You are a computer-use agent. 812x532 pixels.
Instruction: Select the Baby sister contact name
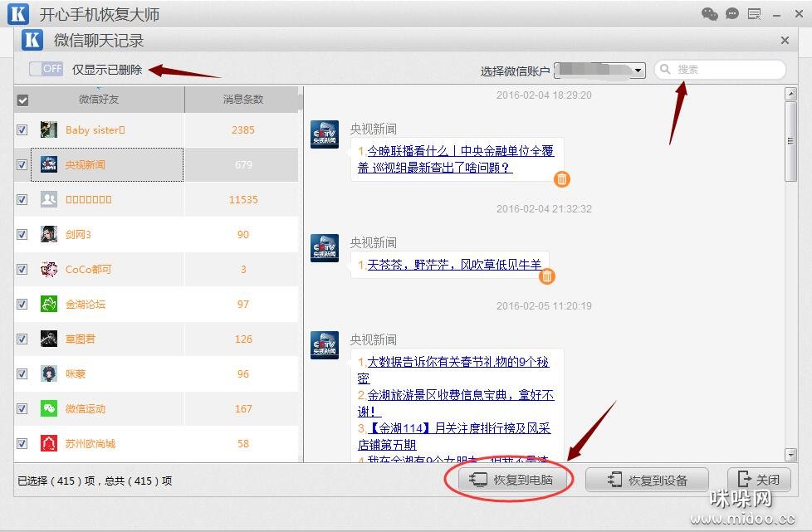click(95, 130)
